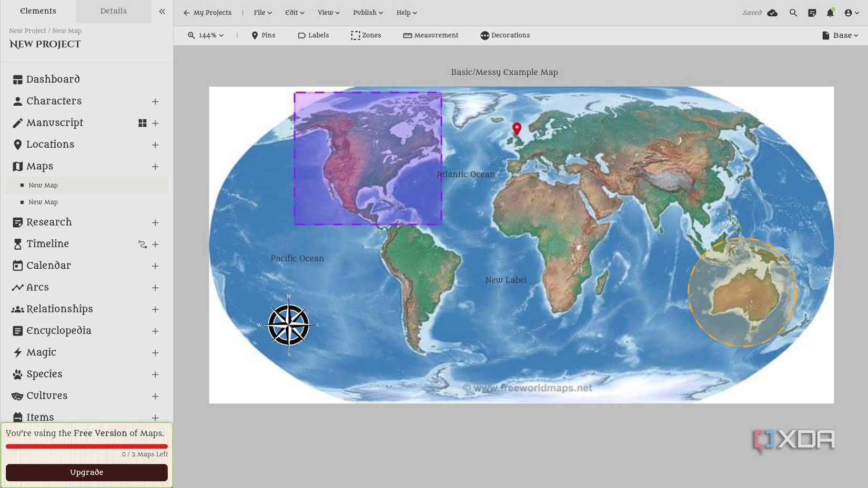Select the Zones tool
This screenshot has height=488, width=868.
(367, 35)
